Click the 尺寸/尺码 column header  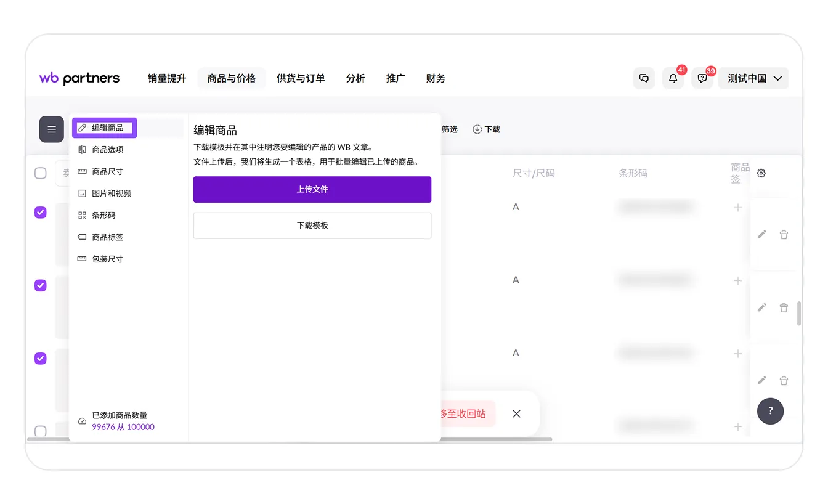click(x=534, y=173)
